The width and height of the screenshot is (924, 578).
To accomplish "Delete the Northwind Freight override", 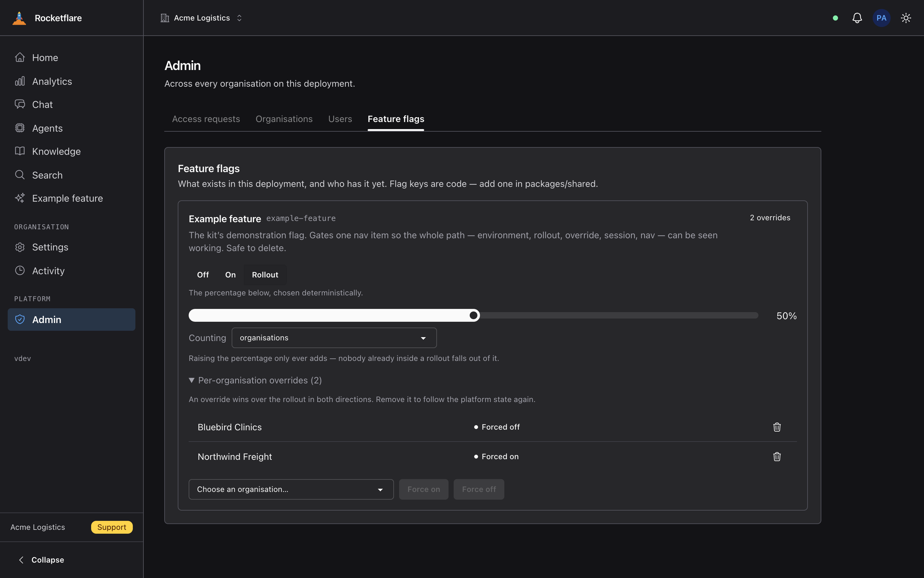I will click(777, 457).
